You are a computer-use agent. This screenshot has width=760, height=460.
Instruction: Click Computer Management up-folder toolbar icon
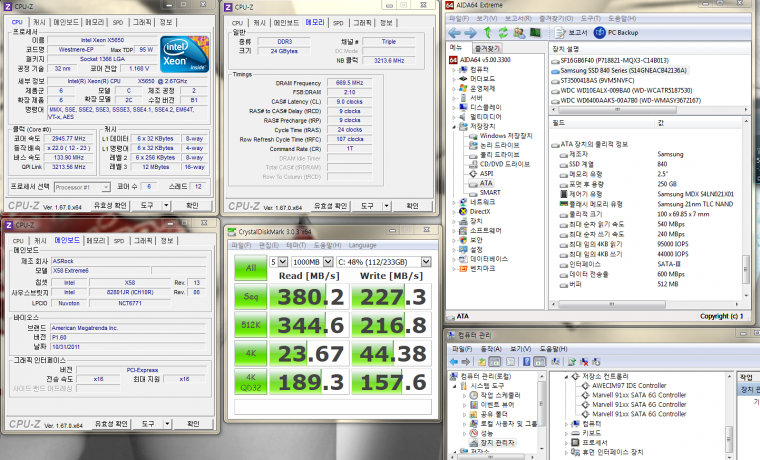click(482, 362)
